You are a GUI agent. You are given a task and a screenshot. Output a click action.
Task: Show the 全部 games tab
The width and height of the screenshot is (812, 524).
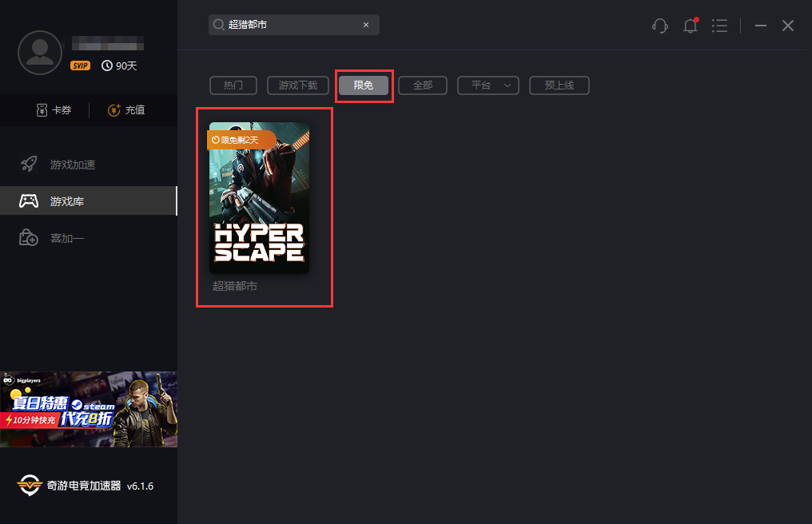(x=423, y=85)
